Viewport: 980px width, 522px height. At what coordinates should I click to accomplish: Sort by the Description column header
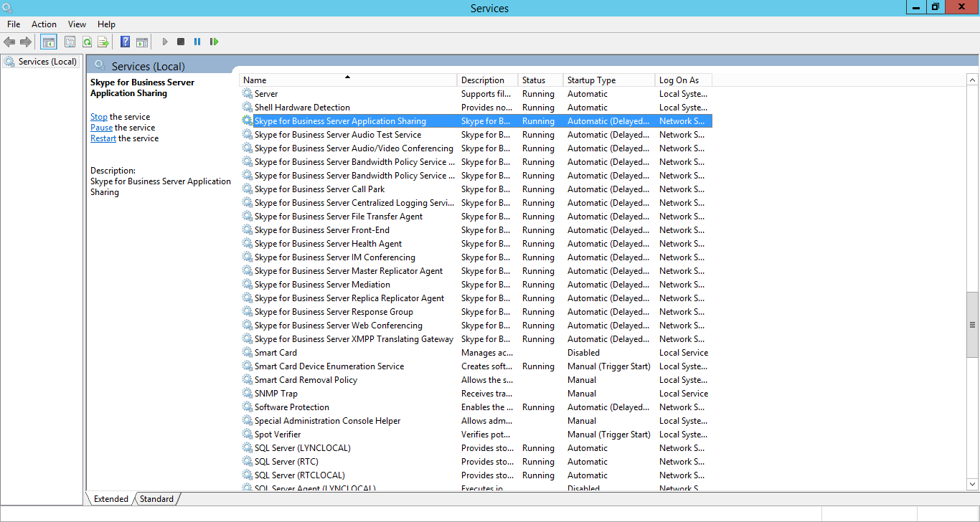487,80
